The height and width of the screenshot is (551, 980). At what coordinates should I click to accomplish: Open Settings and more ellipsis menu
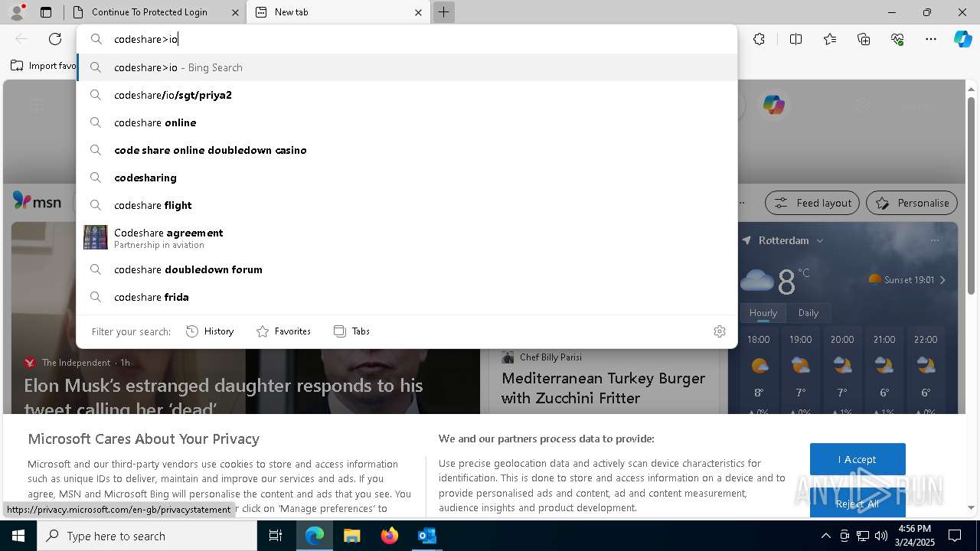coord(931,39)
